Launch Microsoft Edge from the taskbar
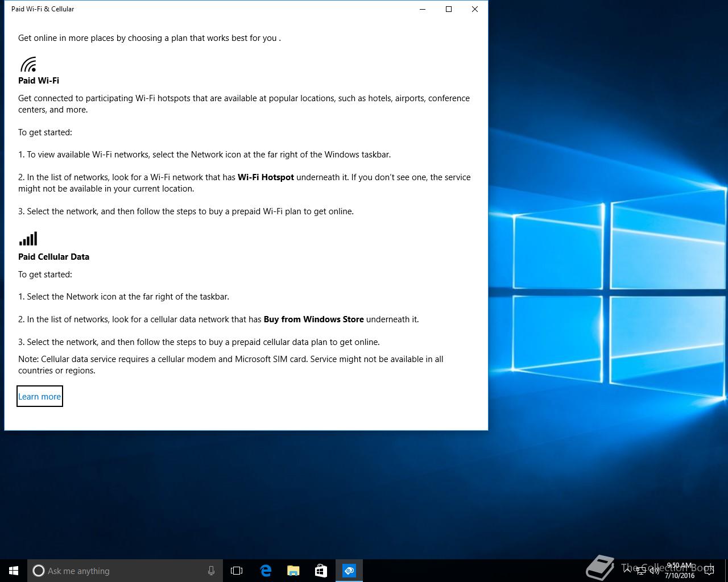The width and height of the screenshot is (728, 582). pyautogui.click(x=265, y=571)
